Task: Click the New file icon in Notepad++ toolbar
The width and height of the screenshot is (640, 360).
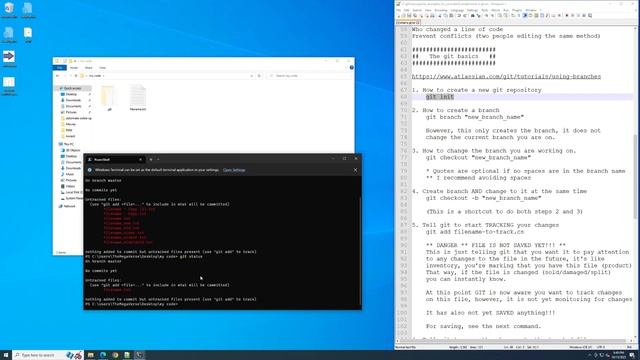Action: pos(398,16)
